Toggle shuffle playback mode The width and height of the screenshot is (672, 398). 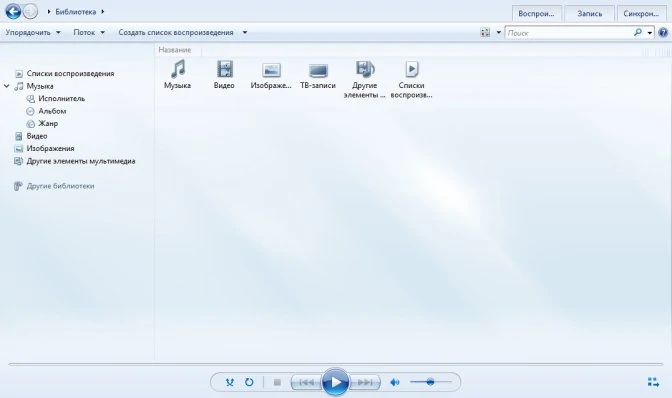tap(230, 382)
